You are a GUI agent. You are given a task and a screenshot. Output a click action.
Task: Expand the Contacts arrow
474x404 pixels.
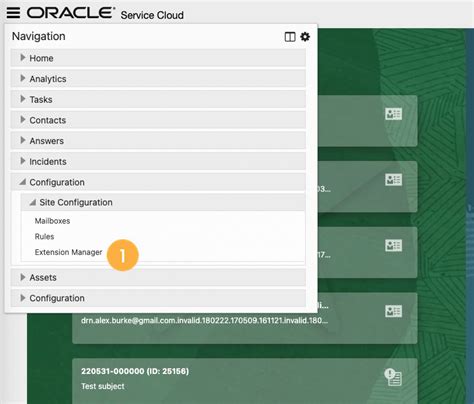[x=23, y=120]
